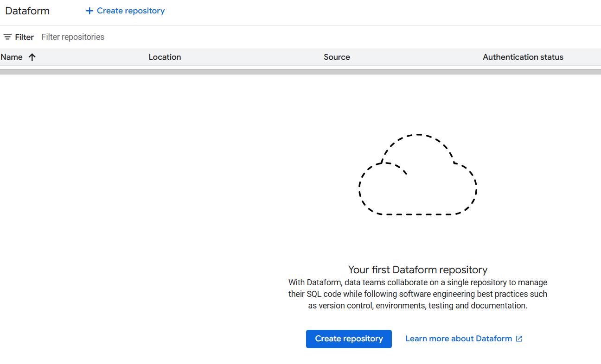
Task: Click the plus icon beside Create repository
Action: [90, 11]
